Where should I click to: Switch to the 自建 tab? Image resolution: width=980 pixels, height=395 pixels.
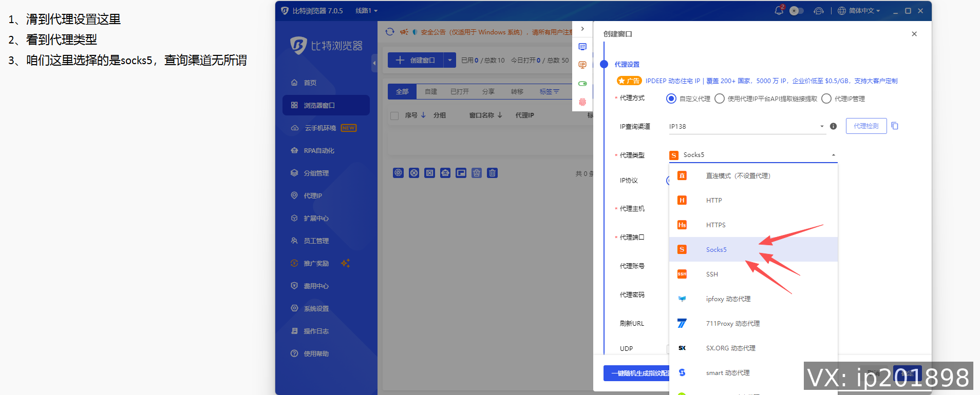pos(431,91)
